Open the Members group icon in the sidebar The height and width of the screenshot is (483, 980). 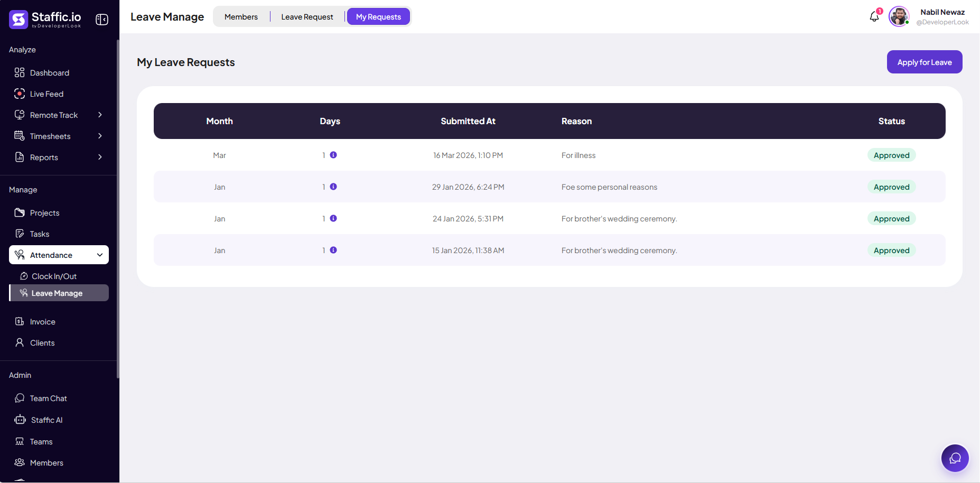(x=20, y=462)
